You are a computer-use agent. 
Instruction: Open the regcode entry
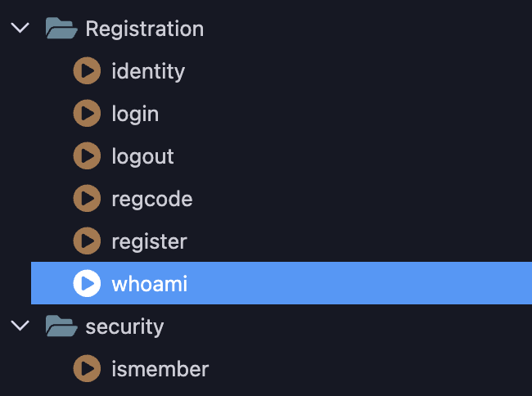[x=152, y=199]
